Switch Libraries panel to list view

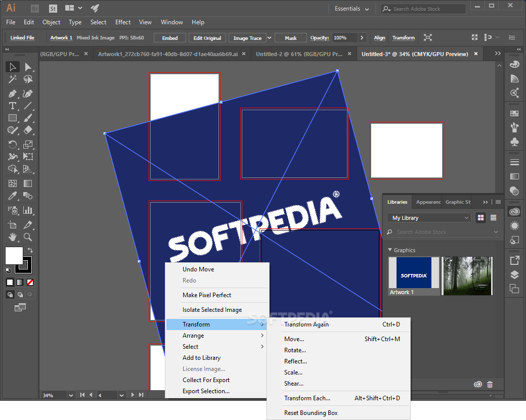pyautogui.click(x=493, y=218)
